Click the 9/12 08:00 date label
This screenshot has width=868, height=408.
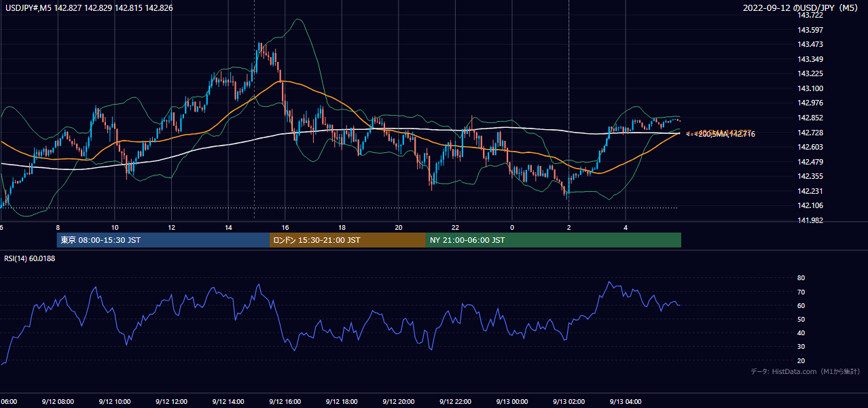pyautogui.click(x=58, y=401)
